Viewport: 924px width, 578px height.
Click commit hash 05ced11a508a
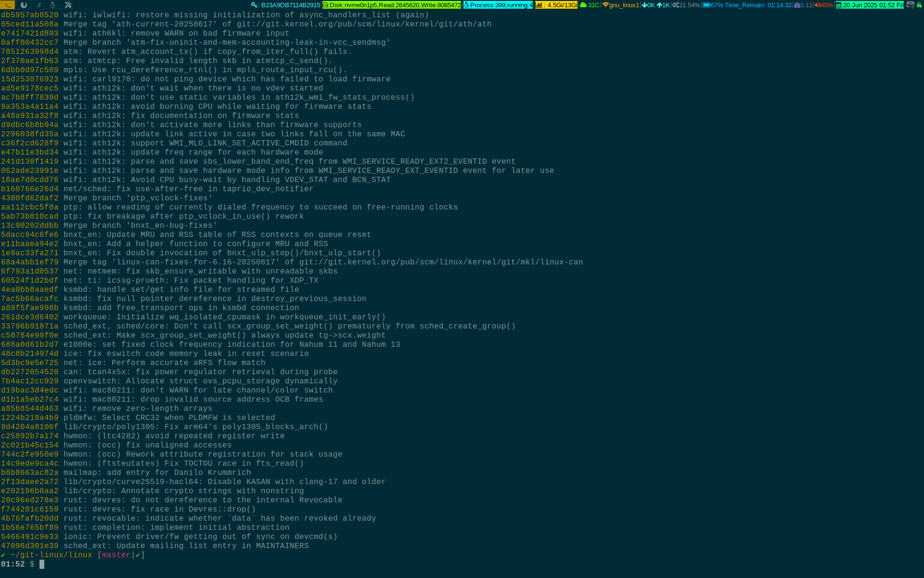tap(29, 24)
